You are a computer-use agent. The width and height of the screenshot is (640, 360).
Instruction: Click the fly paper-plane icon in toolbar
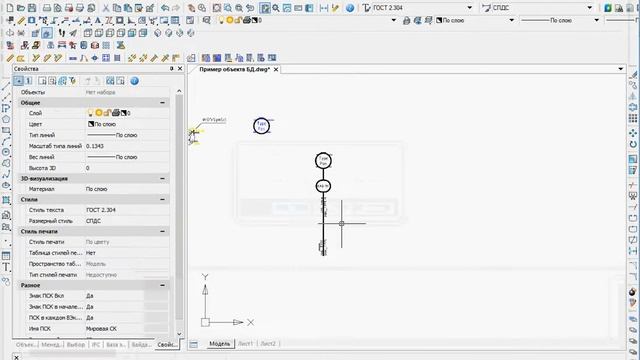[x=73, y=33]
